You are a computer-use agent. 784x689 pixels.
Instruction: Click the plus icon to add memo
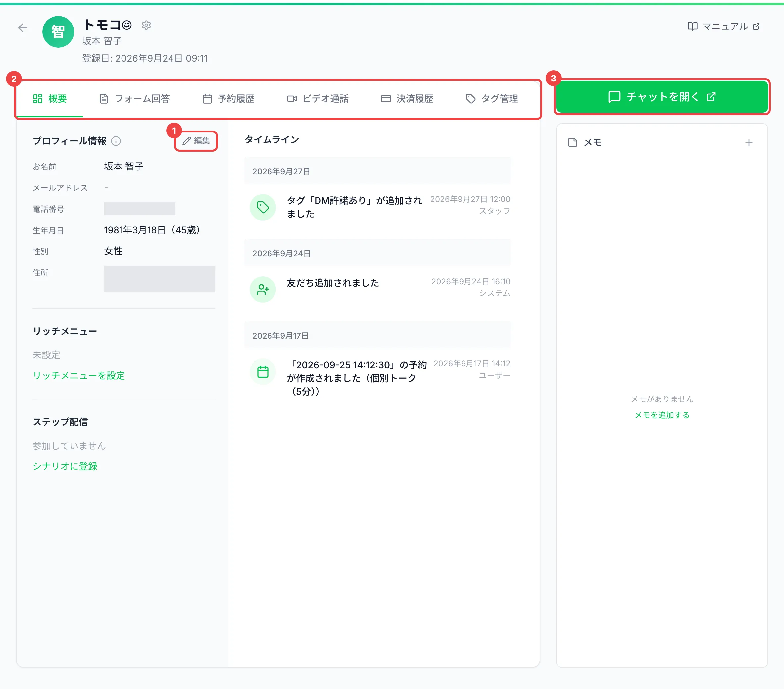point(748,143)
